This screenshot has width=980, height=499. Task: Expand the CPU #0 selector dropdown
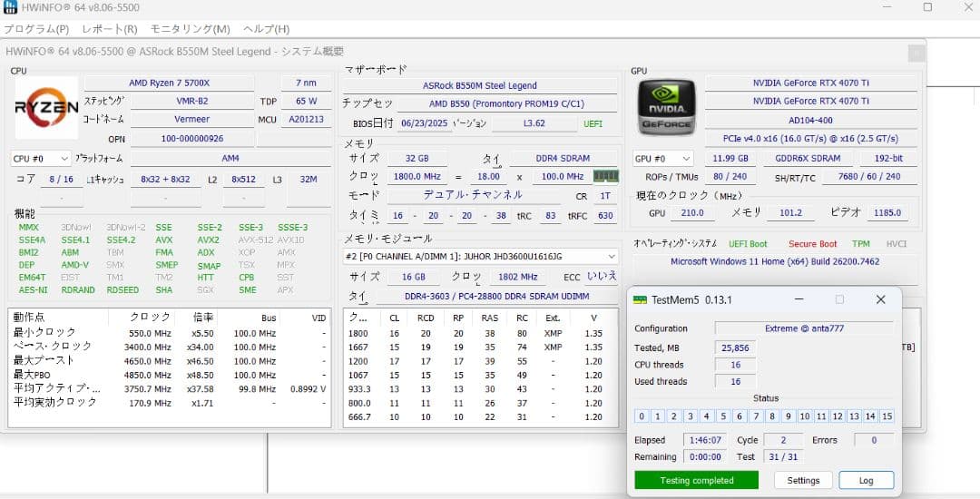click(41, 159)
